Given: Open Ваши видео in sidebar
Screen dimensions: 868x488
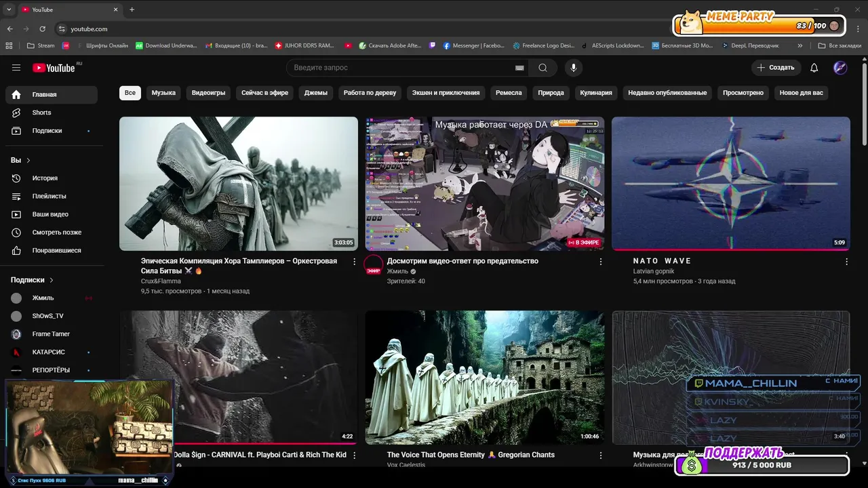Looking at the screenshot, I should point(52,214).
